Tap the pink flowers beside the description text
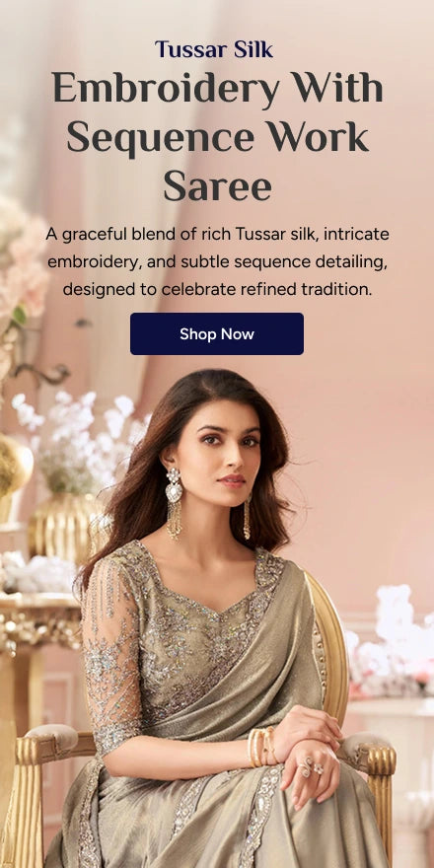Screen dimensions: 434x868 click(25, 260)
